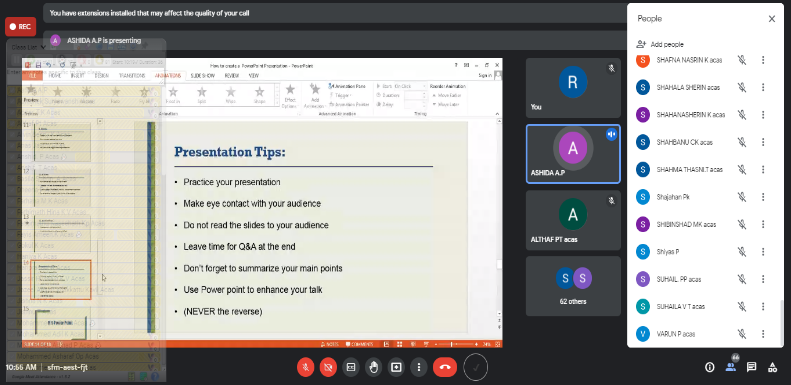Open Animation Pane in PowerPoint
Screen dimensions: 791x385
[347, 86]
